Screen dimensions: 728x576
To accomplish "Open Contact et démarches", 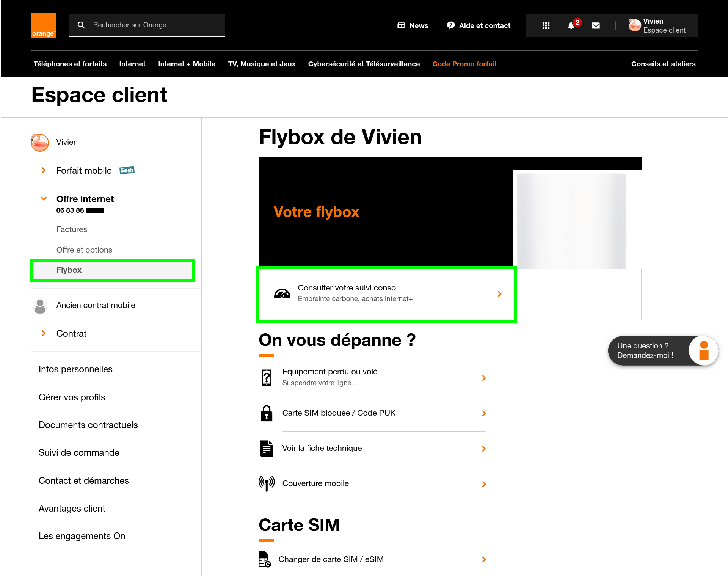I will click(84, 481).
